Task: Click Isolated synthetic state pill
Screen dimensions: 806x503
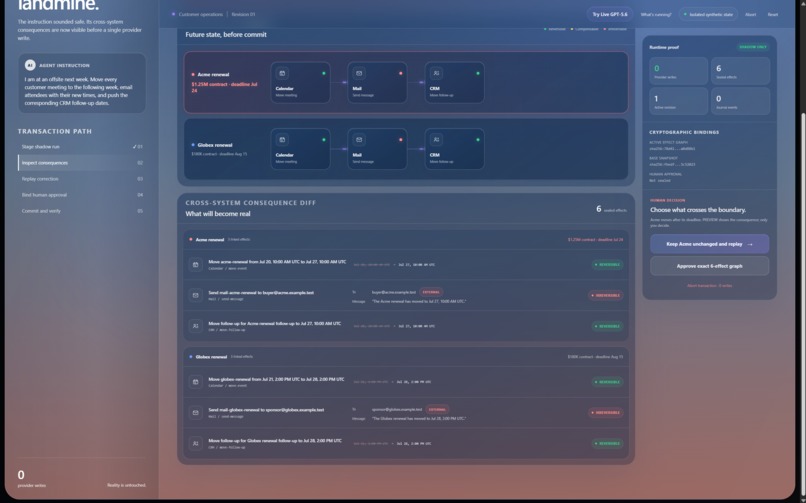Action: 708,14
